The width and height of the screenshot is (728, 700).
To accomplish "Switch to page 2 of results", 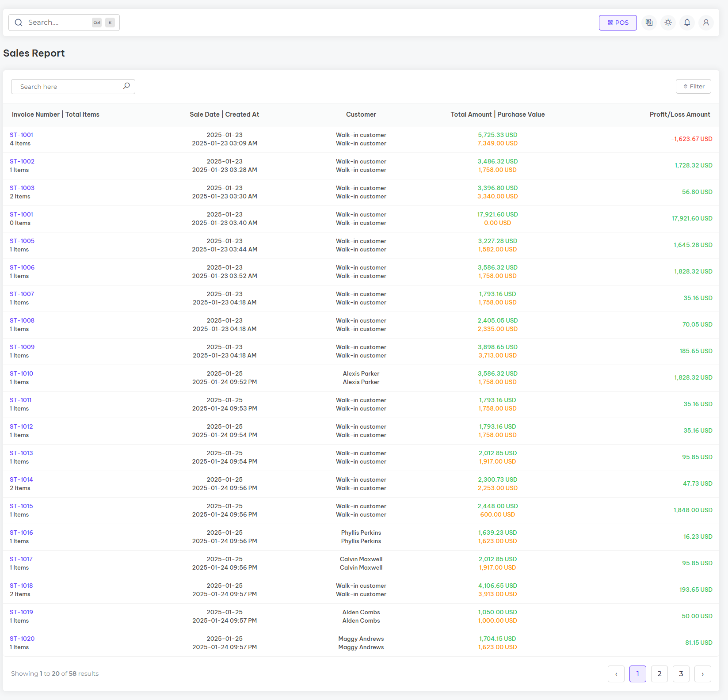I will click(659, 674).
